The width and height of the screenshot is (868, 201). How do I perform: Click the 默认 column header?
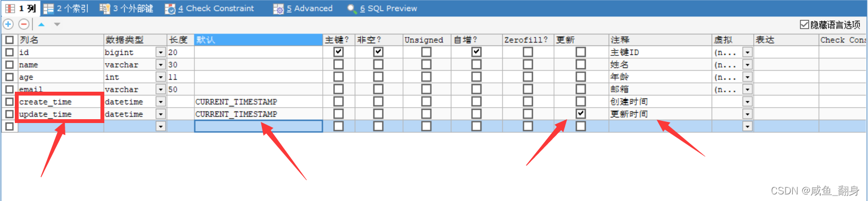click(259, 40)
